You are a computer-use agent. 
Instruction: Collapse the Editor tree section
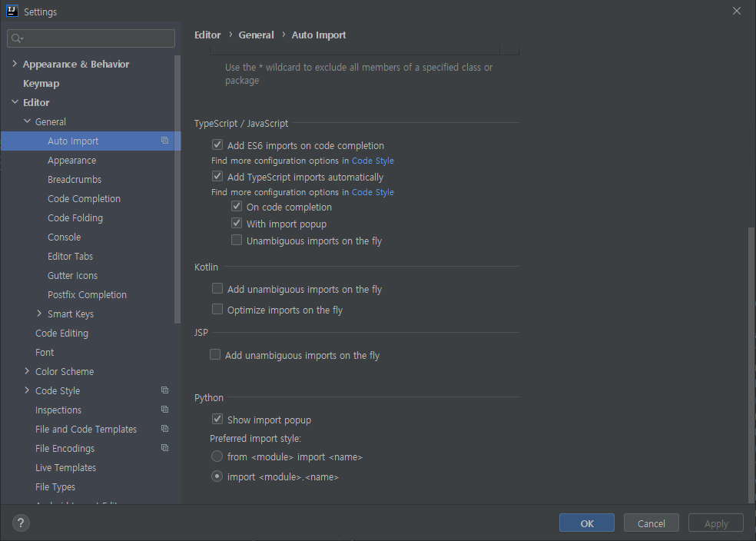(15, 102)
